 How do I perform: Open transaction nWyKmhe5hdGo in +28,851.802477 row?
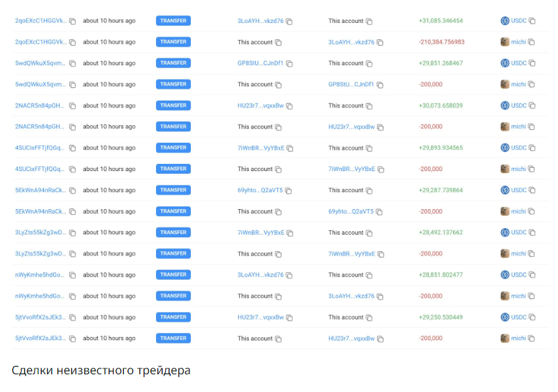40,275
